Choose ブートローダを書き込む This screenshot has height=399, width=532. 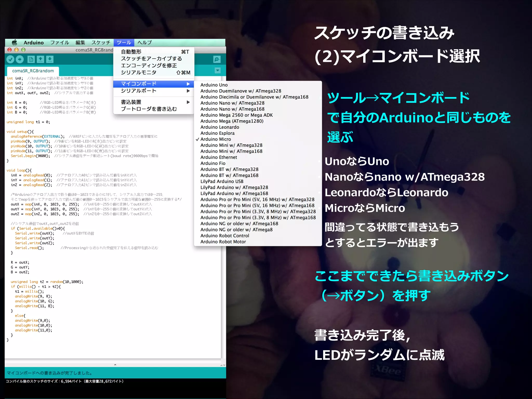click(x=154, y=109)
